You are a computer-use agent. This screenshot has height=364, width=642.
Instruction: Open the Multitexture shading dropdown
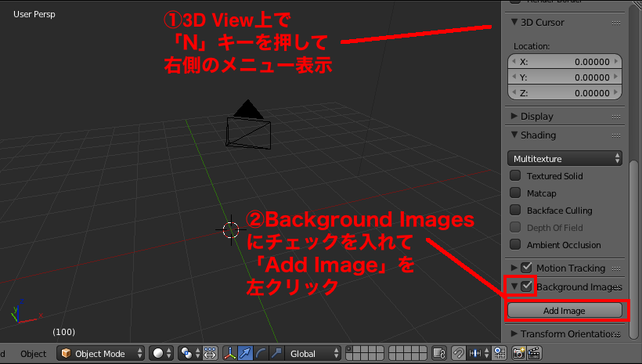(564, 158)
